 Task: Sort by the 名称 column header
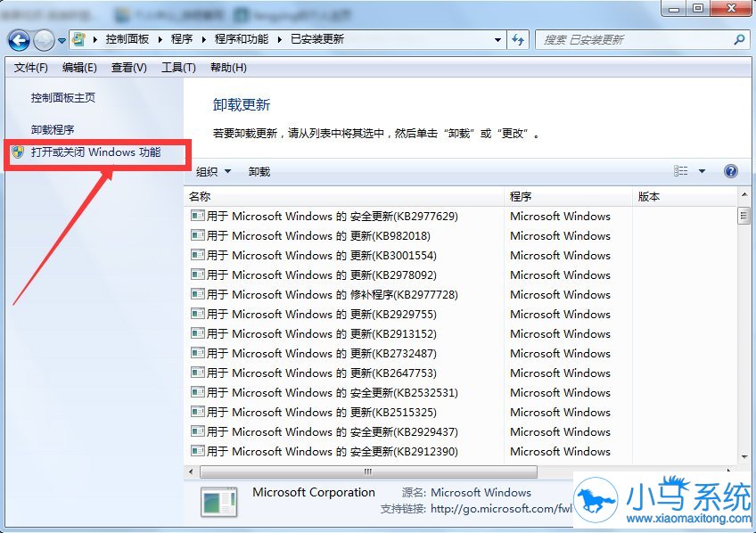click(344, 197)
